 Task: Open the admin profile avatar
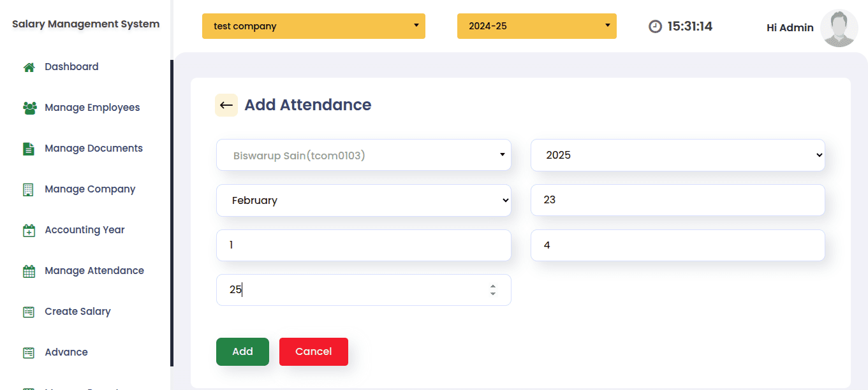coord(839,28)
